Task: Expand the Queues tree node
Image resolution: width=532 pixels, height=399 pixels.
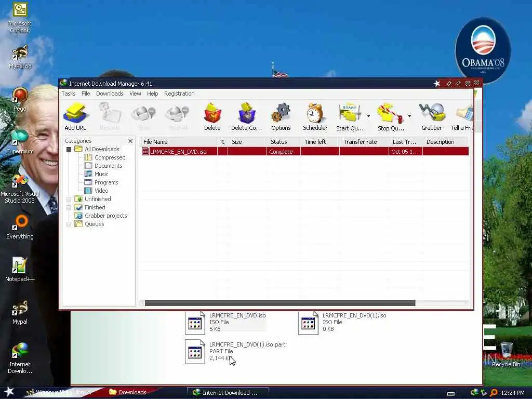Action: [x=69, y=224]
